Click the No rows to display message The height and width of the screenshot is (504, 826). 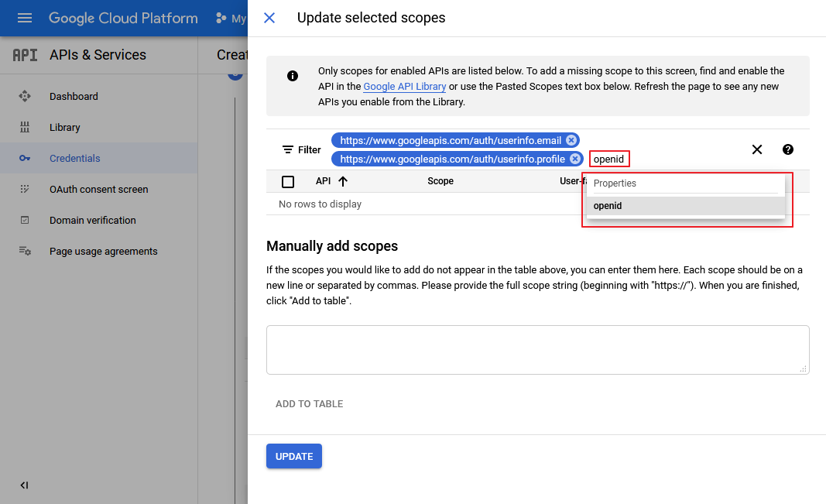click(x=320, y=204)
